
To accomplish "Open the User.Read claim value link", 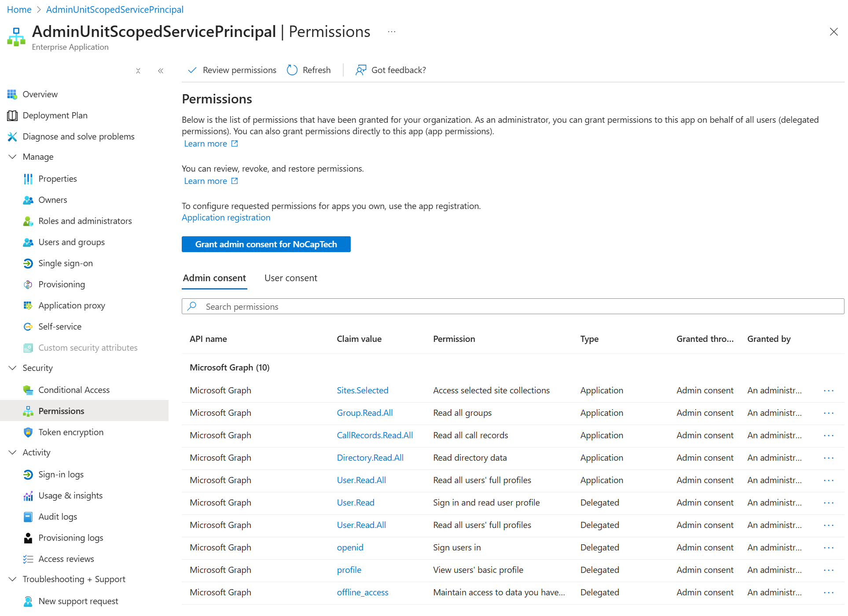I will 356,502.
